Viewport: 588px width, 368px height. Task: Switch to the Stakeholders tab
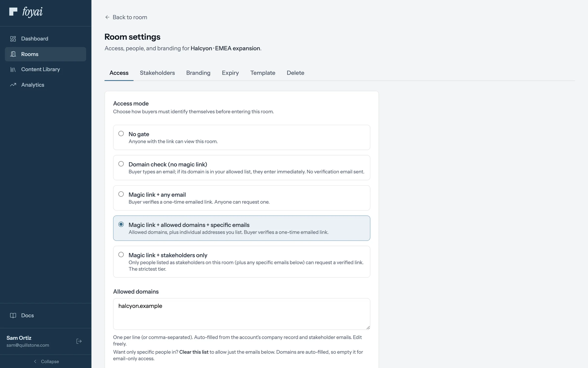tap(157, 73)
